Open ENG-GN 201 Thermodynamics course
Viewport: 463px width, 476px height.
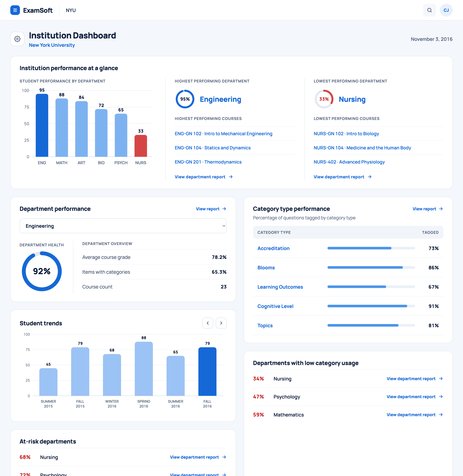tap(208, 162)
